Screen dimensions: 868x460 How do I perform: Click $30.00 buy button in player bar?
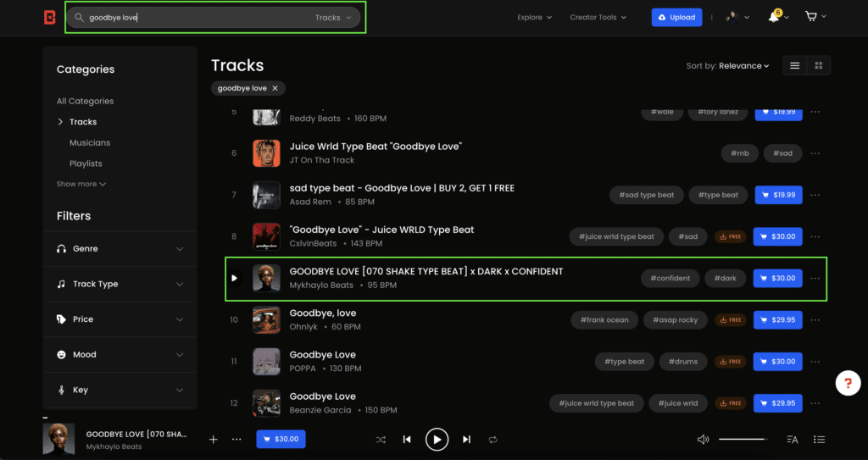[x=281, y=439]
